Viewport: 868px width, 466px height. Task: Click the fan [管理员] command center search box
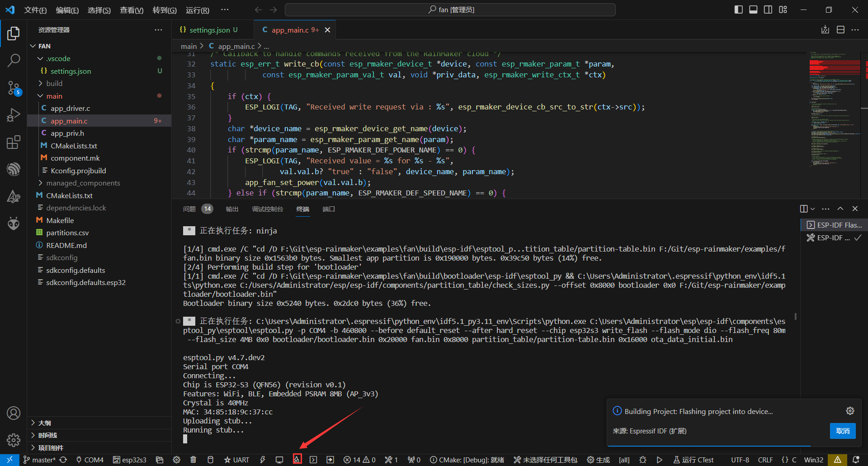tap(450, 10)
